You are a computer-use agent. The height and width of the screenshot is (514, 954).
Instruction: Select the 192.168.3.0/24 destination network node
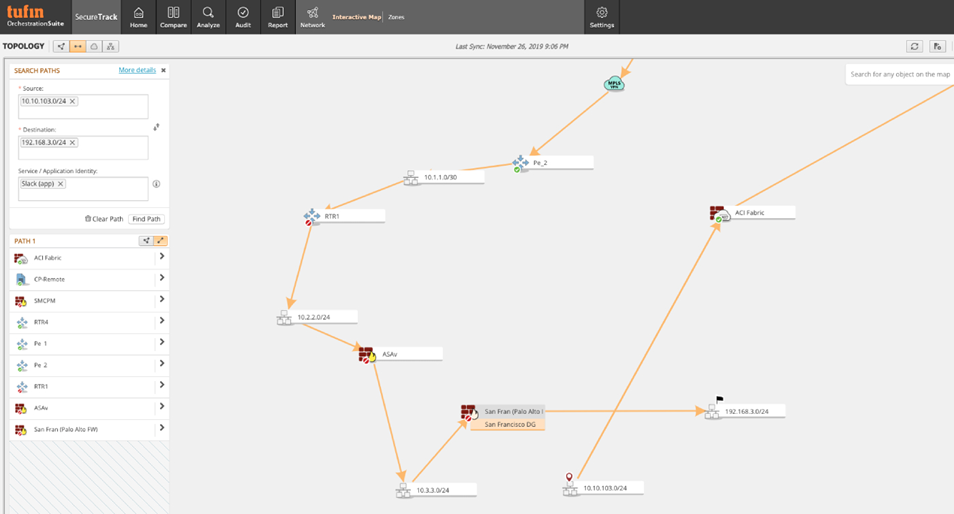click(x=745, y=411)
